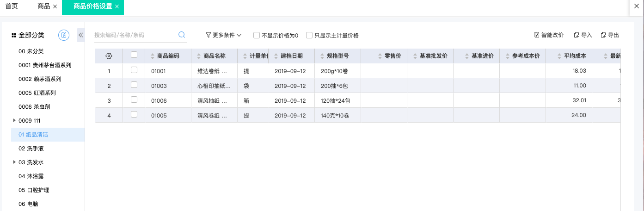Screen dimensions: 644x211
Task: Click the average cost 24.00 cell
Action: click(569, 115)
